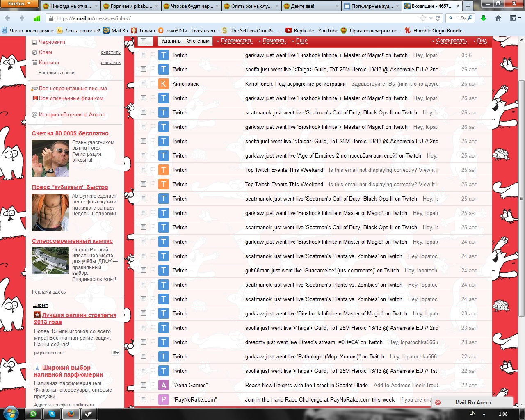Screen dimensions: 525x420
Task: Flag the Aeria Games email
Action: [153, 385]
